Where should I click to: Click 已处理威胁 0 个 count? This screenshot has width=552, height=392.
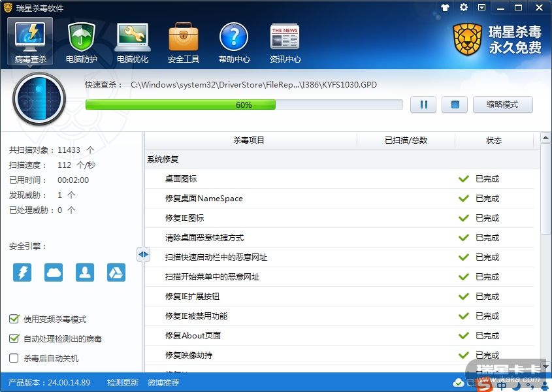(x=42, y=210)
